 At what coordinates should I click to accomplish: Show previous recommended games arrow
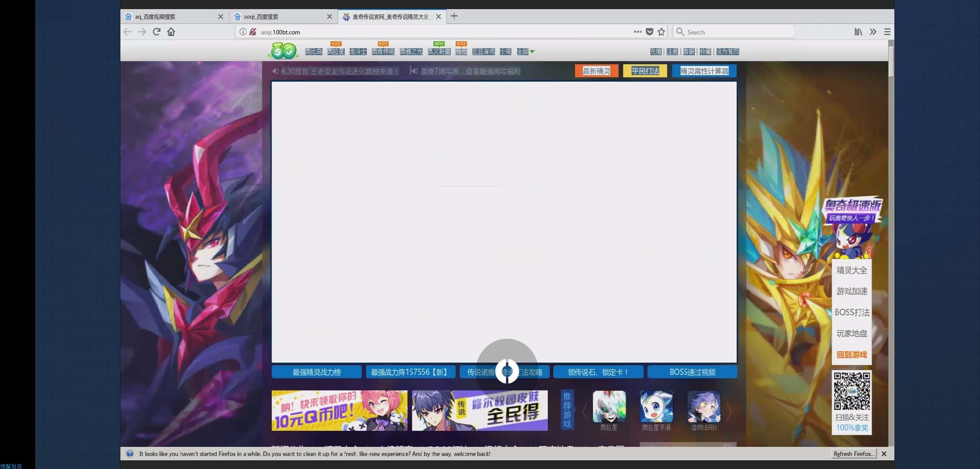click(585, 411)
